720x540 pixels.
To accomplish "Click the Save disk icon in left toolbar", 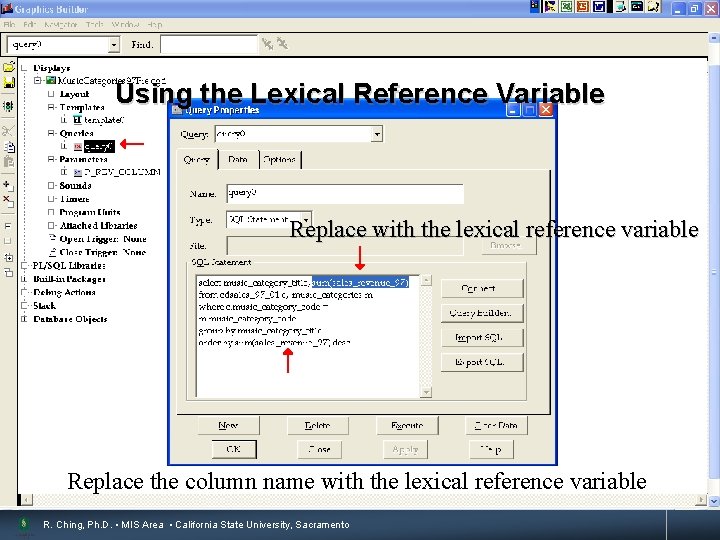I will point(9,83).
